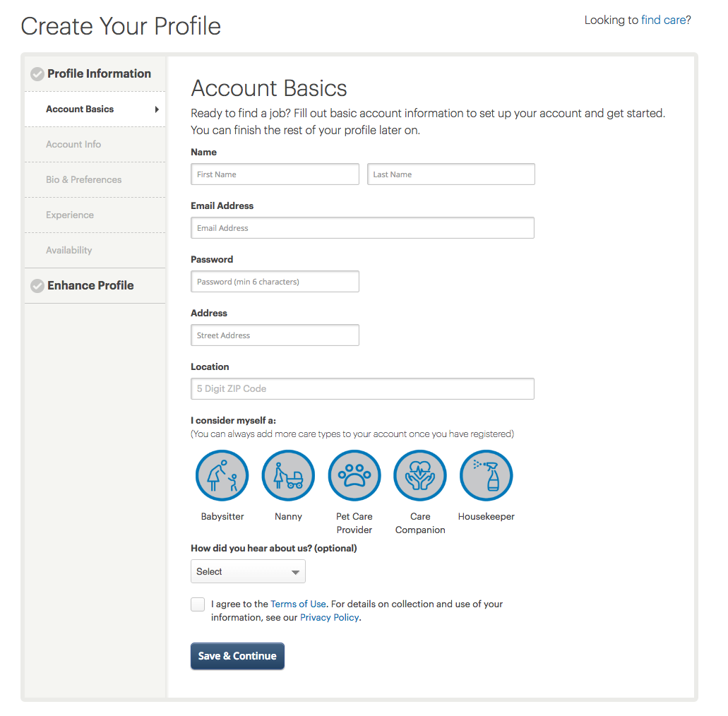
Task: Click the Profile Information checkmark icon
Action: pyautogui.click(x=37, y=74)
